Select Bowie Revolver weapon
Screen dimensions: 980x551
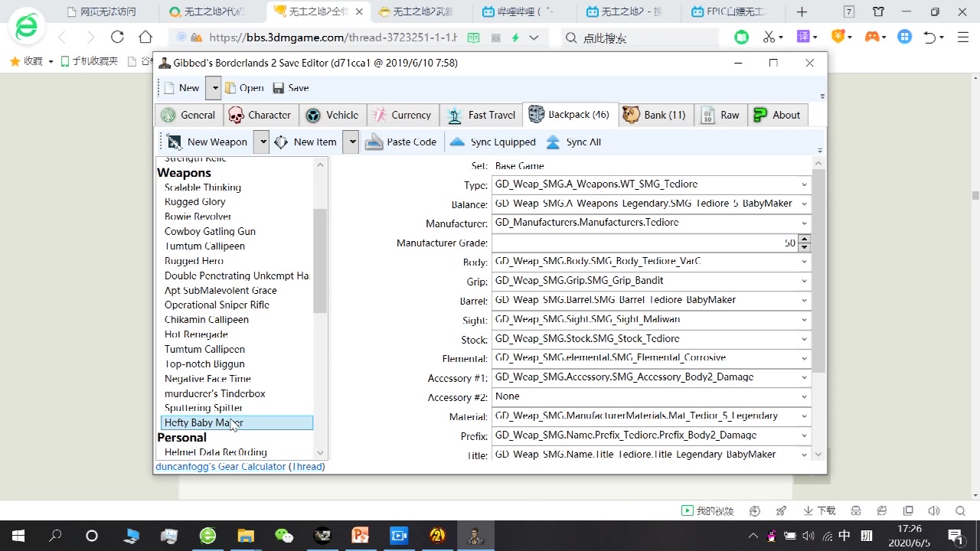198,217
